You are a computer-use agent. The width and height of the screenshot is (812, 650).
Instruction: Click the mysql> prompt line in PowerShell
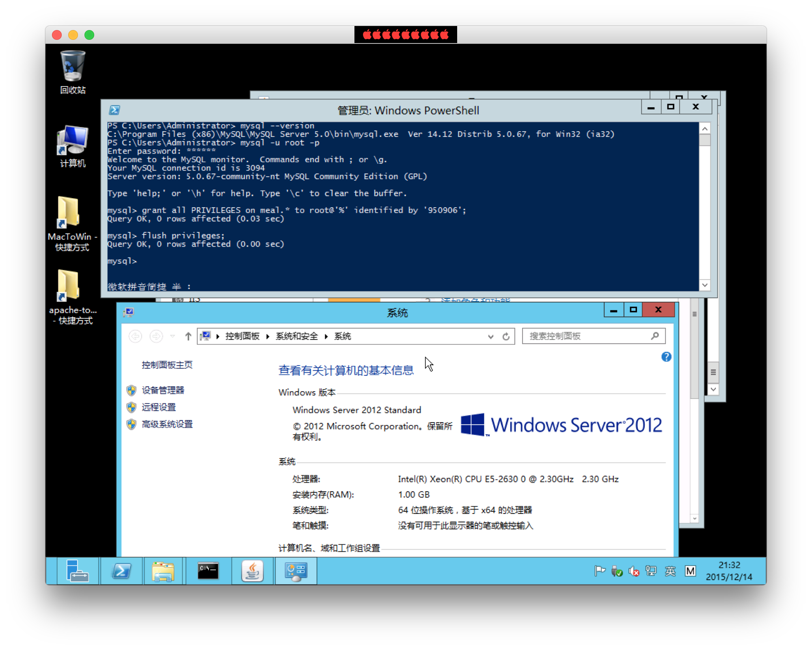(122, 261)
